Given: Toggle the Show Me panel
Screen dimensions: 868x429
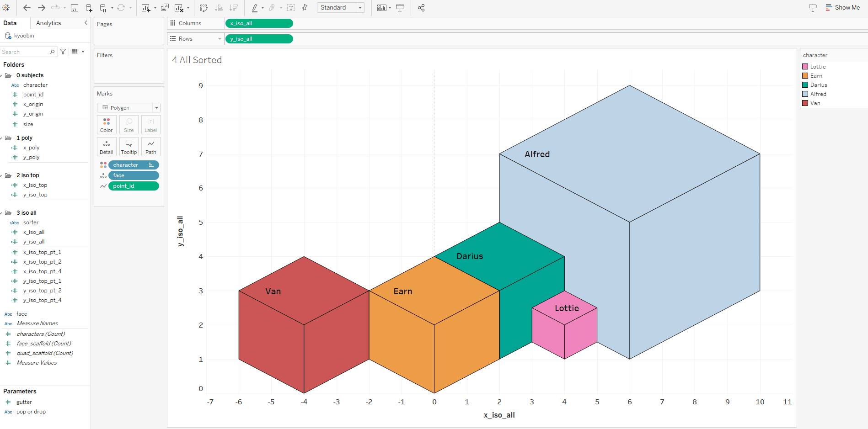Looking at the screenshot, I should click(x=842, y=8).
